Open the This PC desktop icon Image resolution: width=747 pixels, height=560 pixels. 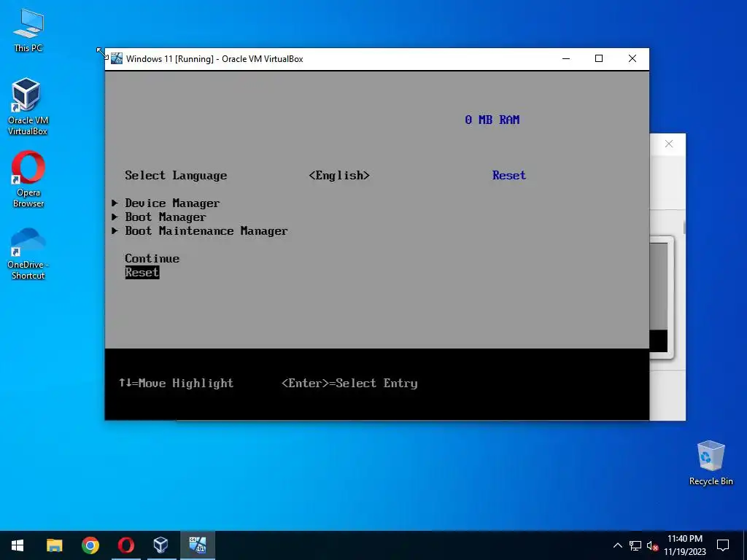28,31
